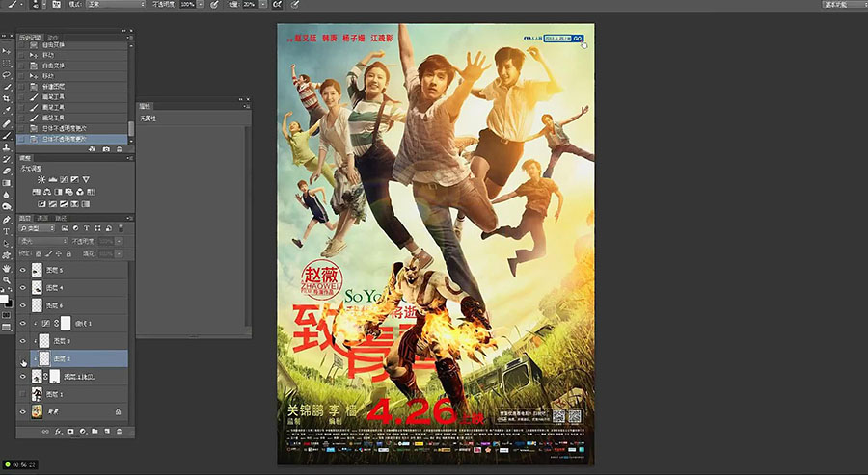Open the History panel flyout menu
The width and height of the screenshot is (868, 475).
click(x=130, y=38)
